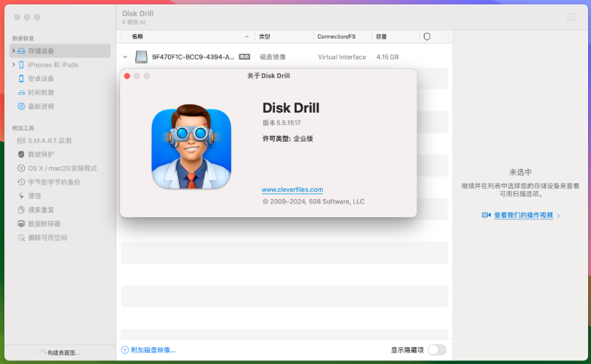The width and height of the screenshot is (591, 364).
Task: Click the Disk Drill mascot app icon
Action: [x=191, y=147]
